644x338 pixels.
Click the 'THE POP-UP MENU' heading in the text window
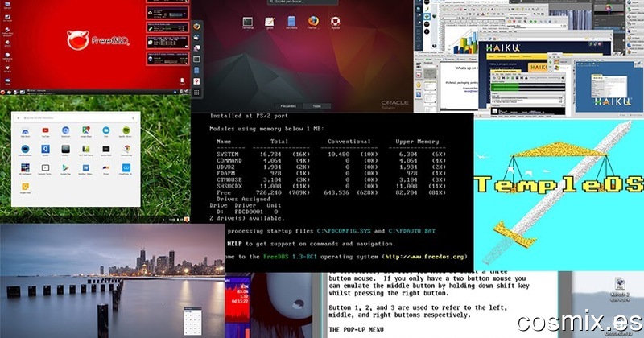pyautogui.click(x=356, y=329)
